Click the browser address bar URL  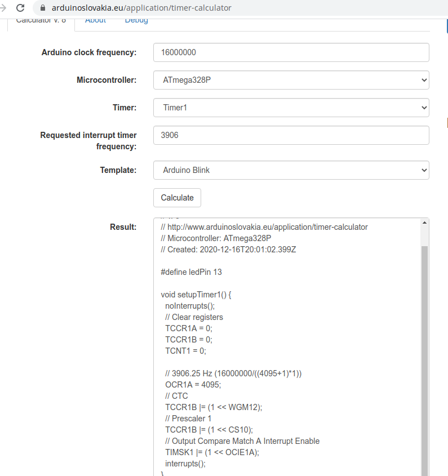coord(141,8)
